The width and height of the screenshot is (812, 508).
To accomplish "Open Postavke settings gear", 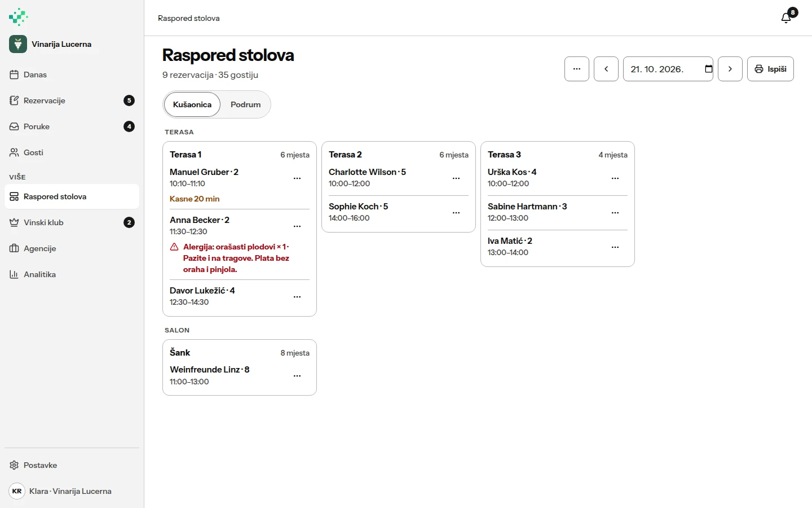I will pos(14,465).
